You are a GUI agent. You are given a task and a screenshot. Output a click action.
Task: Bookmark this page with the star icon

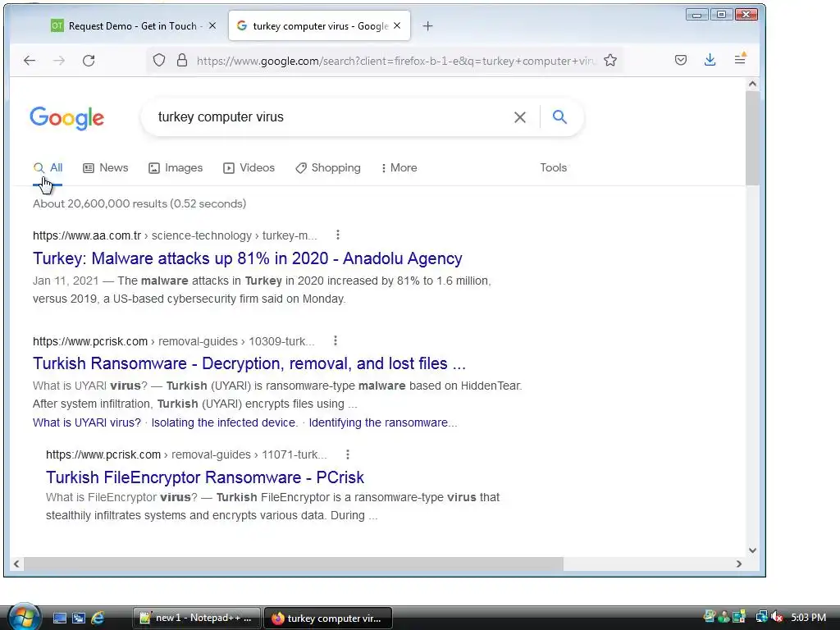(x=610, y=60)
